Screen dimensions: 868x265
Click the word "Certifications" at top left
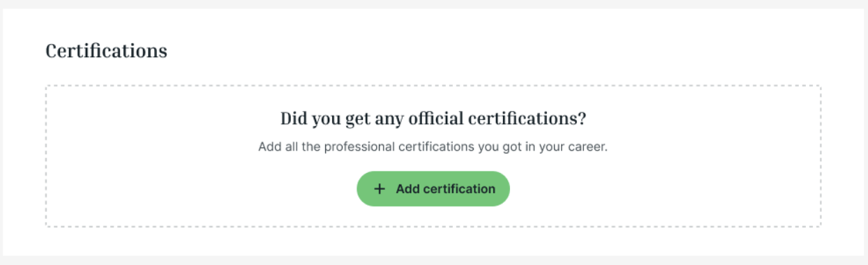pos(106,51)
